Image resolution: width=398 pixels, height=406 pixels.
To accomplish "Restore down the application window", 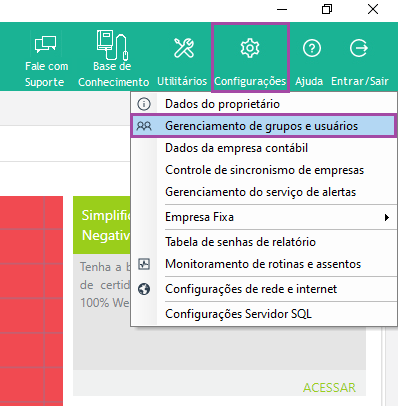I will 327,9.
